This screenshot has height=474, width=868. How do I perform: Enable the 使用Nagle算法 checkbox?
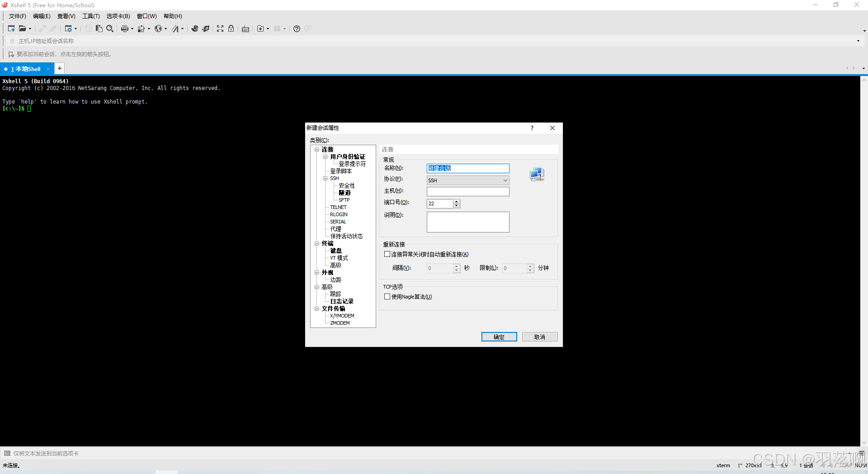(387, 297)
